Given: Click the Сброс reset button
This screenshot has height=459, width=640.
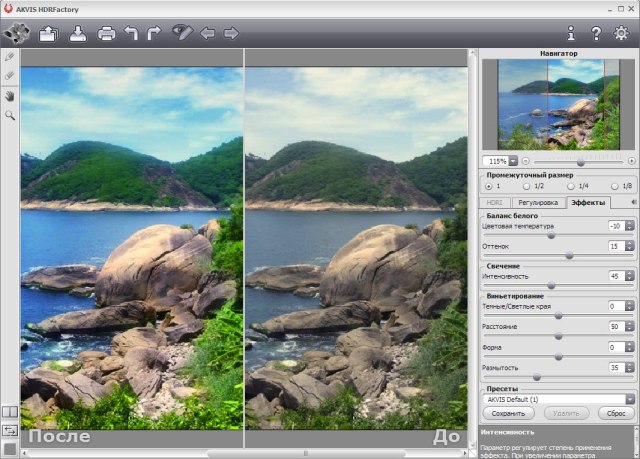Looking at the screenshot, I should 614,412.
